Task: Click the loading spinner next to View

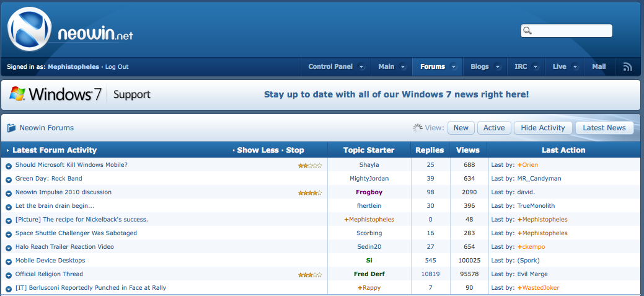Action: pos(418,128)
